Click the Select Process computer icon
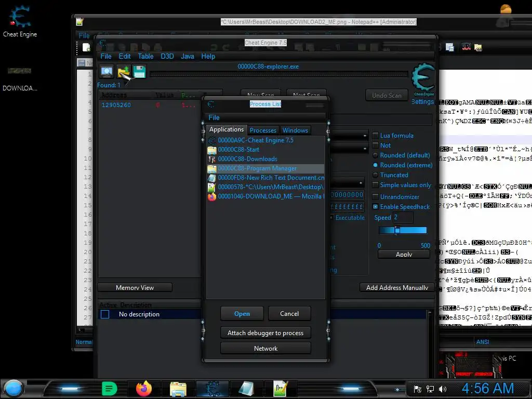532x399 pixels. click(107, 72)
